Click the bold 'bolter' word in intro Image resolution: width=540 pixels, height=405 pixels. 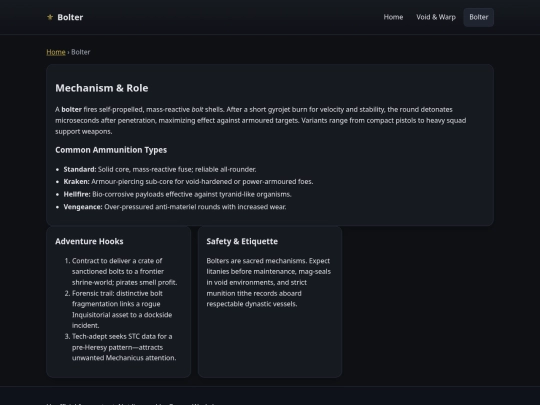(x=72, y=110)
